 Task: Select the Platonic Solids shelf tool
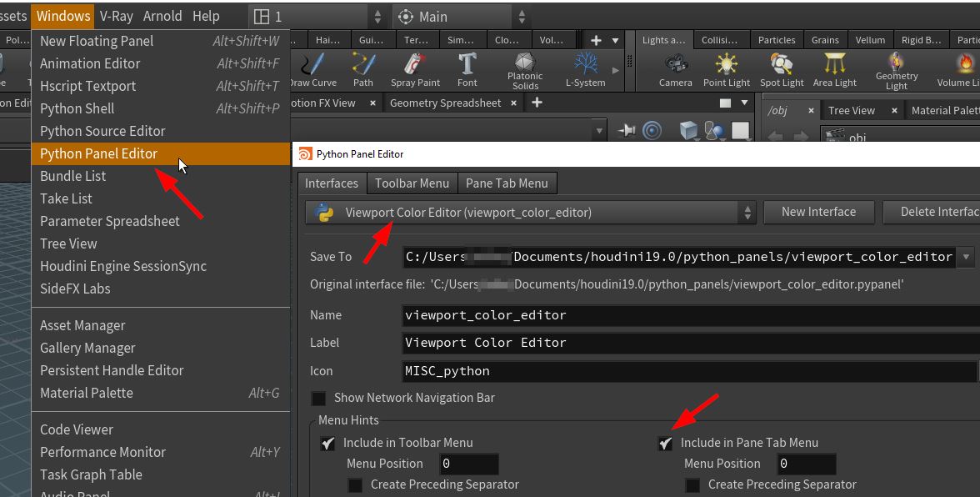(x=525, y=71)
